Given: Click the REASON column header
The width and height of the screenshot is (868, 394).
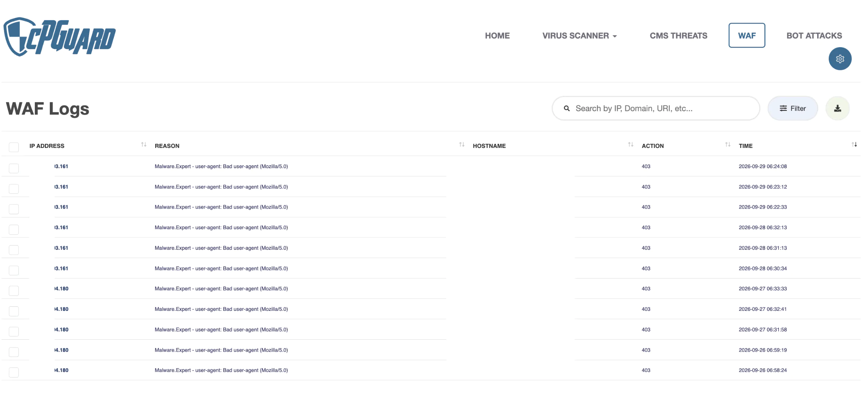Looking at the screenshot, I should pyautogui.click(x=167, y=146).
